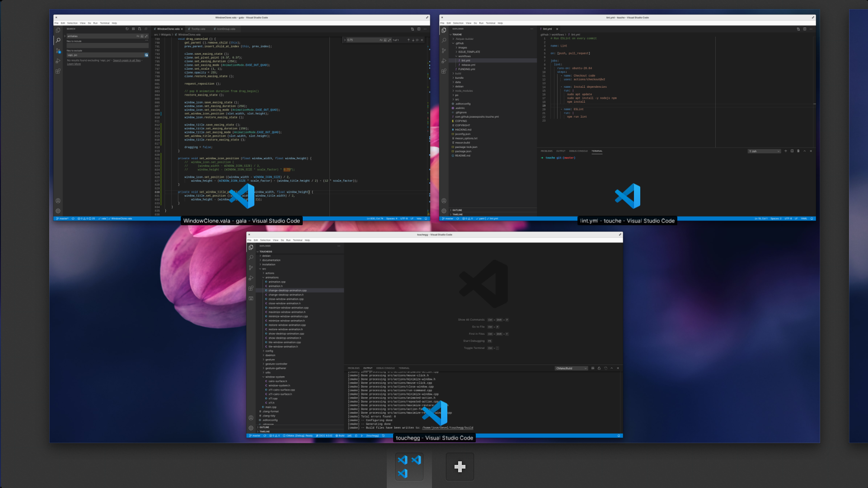Click the refresh search results icon in gala window
This screenshot has width=868, height=488.
point(127,29)
